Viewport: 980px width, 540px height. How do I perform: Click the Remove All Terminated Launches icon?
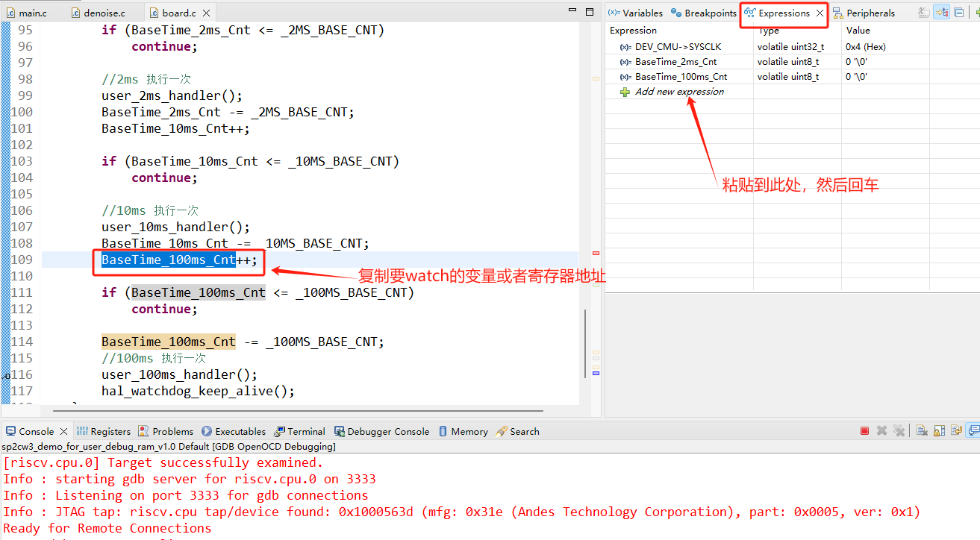tap(899, 431)
